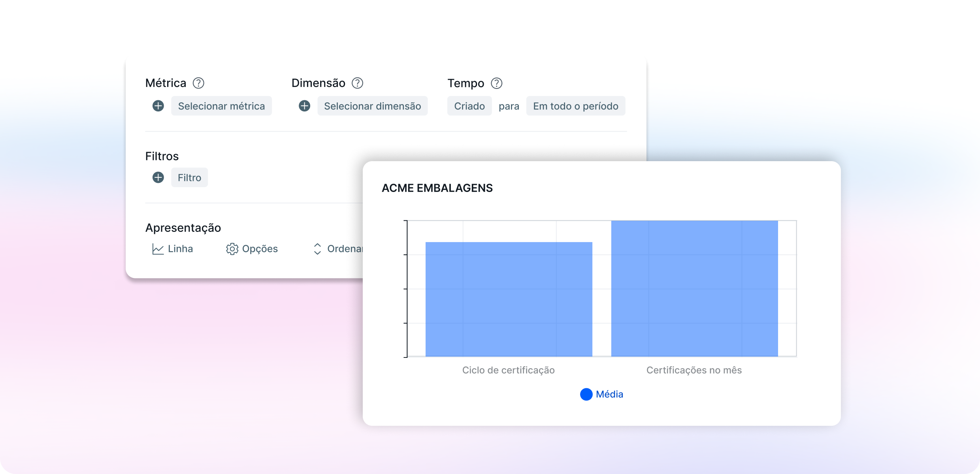Click the Opções label
980x474 pixels.
260,249
